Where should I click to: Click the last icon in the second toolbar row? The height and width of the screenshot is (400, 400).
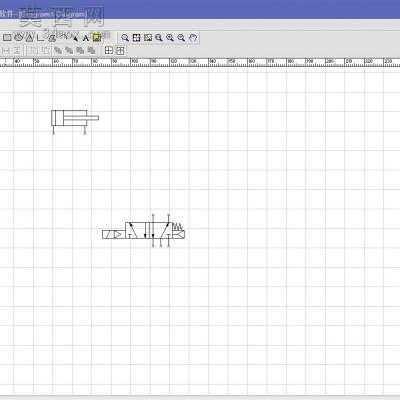(120, 50)
